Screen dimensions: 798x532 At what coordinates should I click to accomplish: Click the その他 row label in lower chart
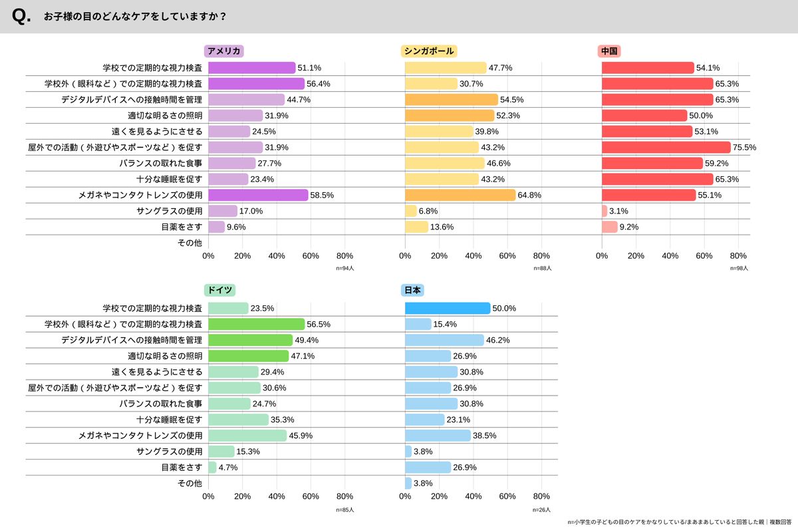190,483
